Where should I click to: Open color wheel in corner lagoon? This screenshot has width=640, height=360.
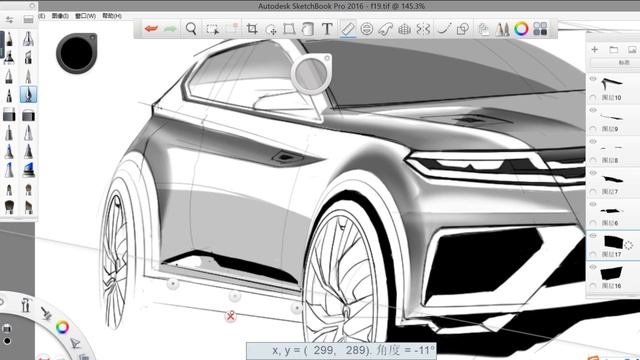62,327
